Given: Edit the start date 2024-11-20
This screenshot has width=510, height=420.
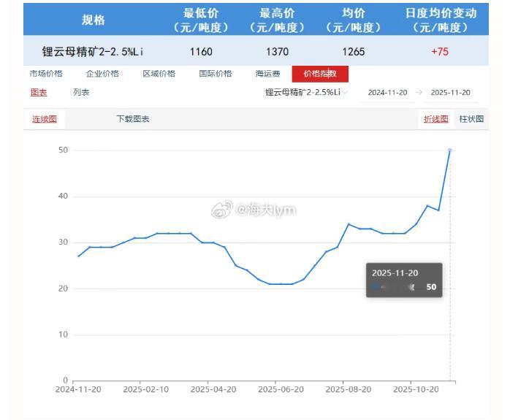Looking at the screenshot, I should [x=387, y=93].
